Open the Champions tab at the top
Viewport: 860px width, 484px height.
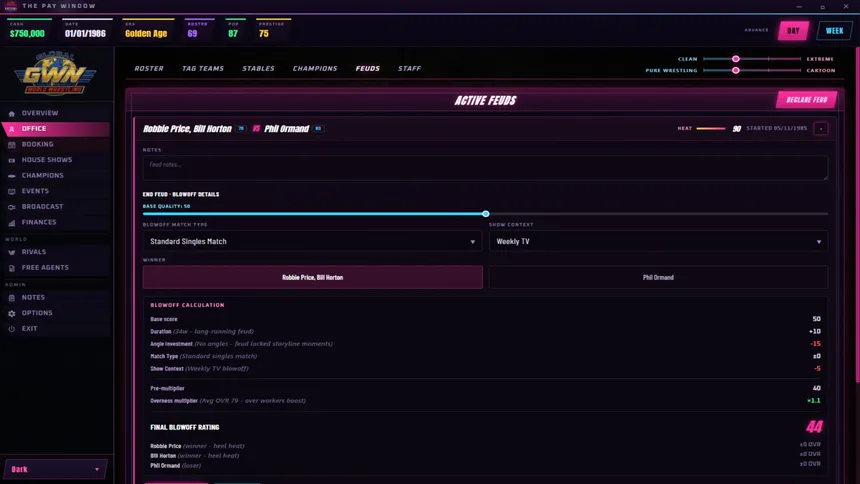[315, 69]
